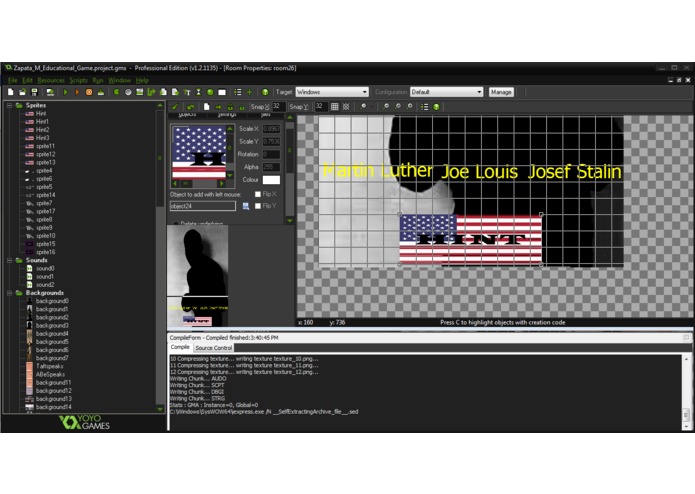
Task: Create a sound with the speaker icon
Action: (128, 92)
